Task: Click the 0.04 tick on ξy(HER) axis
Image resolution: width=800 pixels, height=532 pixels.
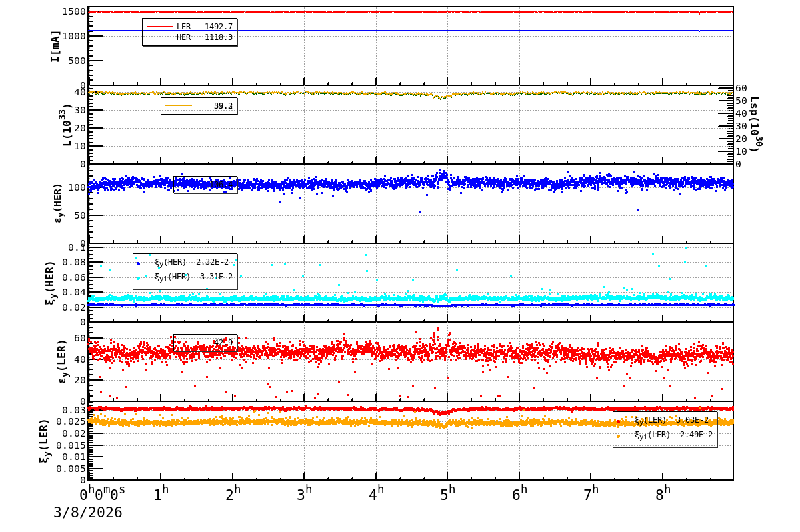Action: click(74, 292)
